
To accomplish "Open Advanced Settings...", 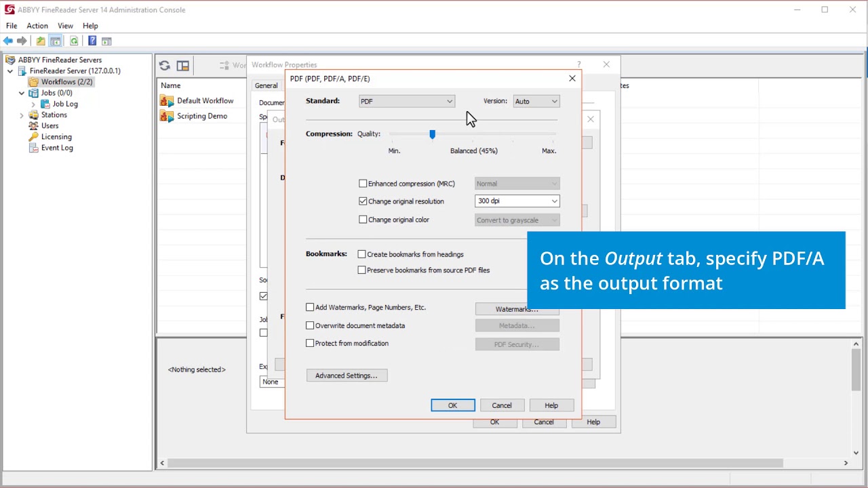I will [347, 375].
